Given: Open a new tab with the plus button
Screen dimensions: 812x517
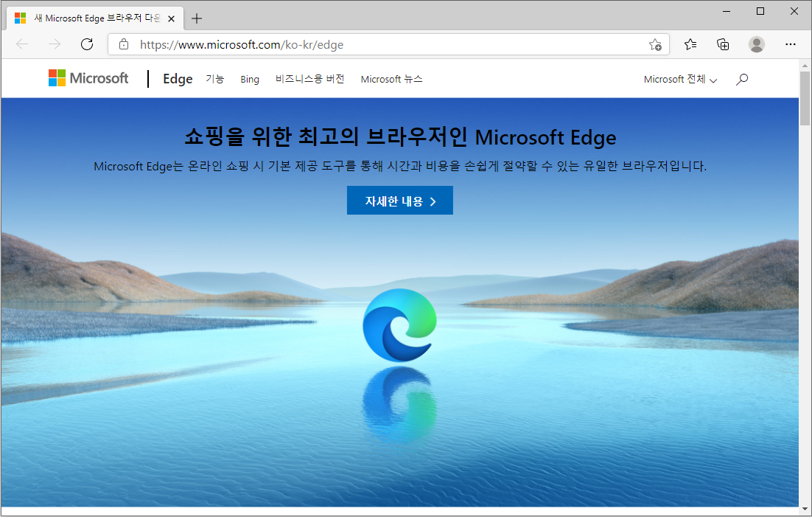Looking at the screenshot, I should pyautogui.click(x=196, y=18).
